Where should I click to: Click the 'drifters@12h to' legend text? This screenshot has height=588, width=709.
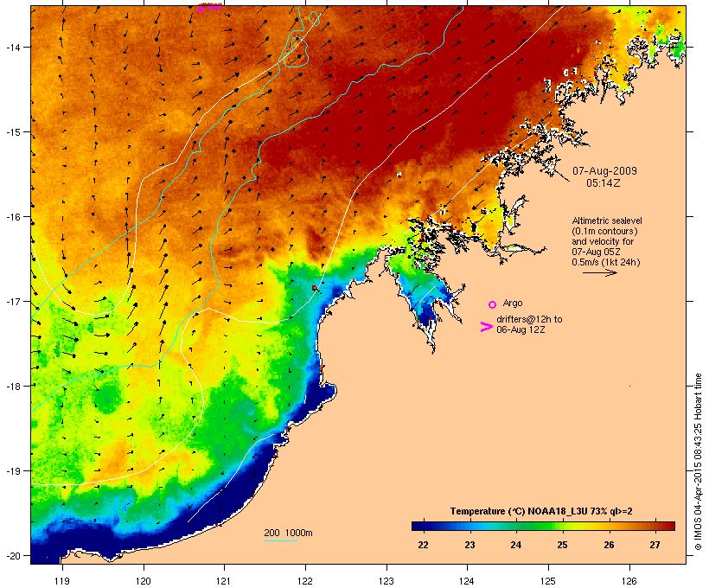coord(529,319)
